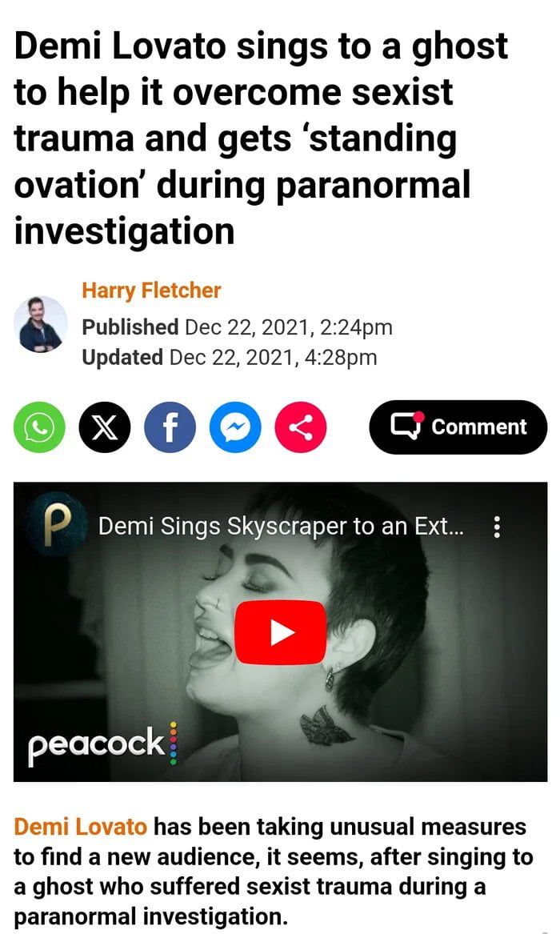Viewport: 560px width, 934px height.
Task: Share article on X icon
Action: point(105,427)
